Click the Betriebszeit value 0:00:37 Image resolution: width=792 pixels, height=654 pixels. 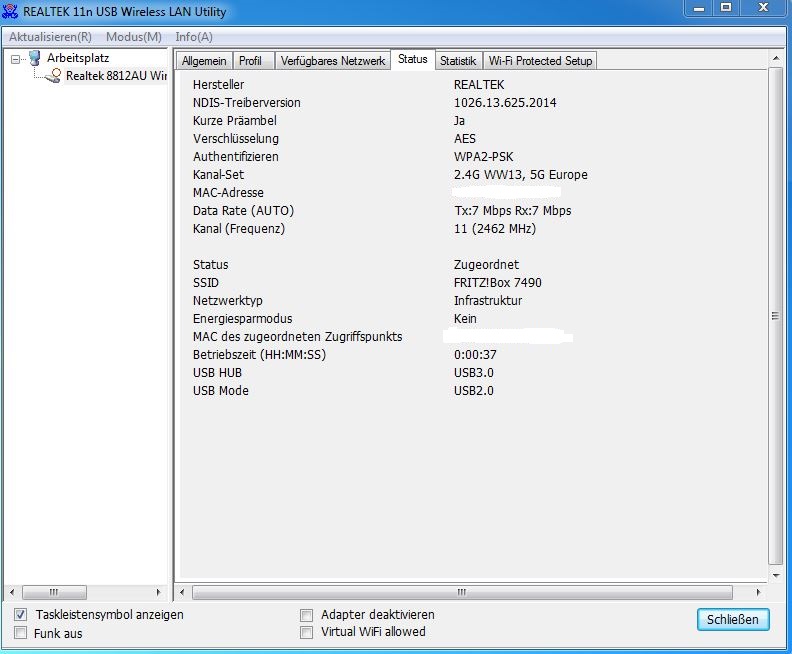(475, 355)
